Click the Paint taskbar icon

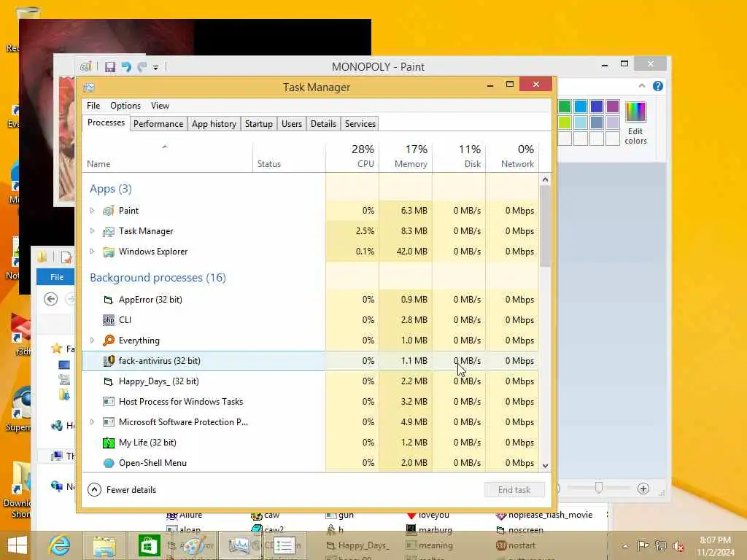click(x=194, y=545)
